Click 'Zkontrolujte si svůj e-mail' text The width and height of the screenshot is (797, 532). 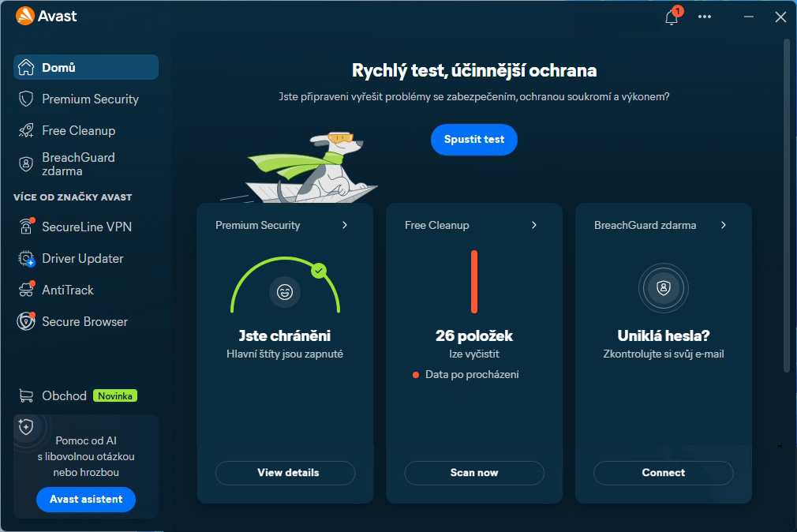(x=664, y=354)
